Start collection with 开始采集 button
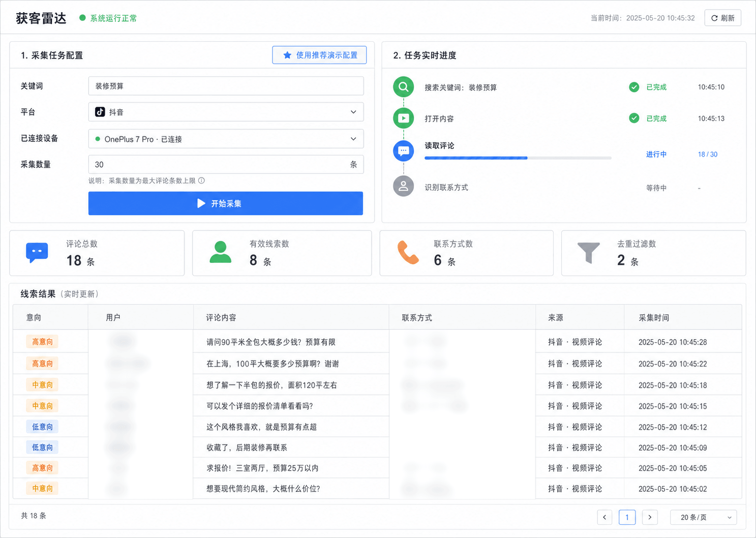Image resolution: width=756 pixels, height=538 pixels. tap(226, 203)
